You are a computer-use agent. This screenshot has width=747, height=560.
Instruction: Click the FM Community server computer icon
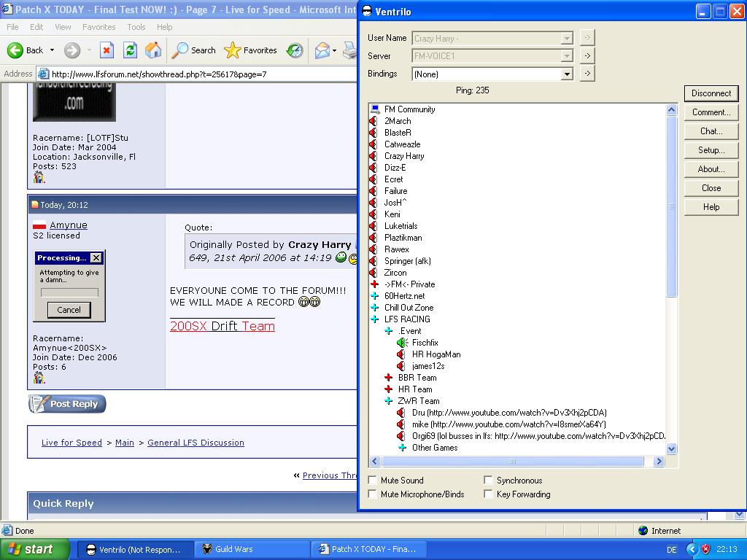[x=374, y=109]
